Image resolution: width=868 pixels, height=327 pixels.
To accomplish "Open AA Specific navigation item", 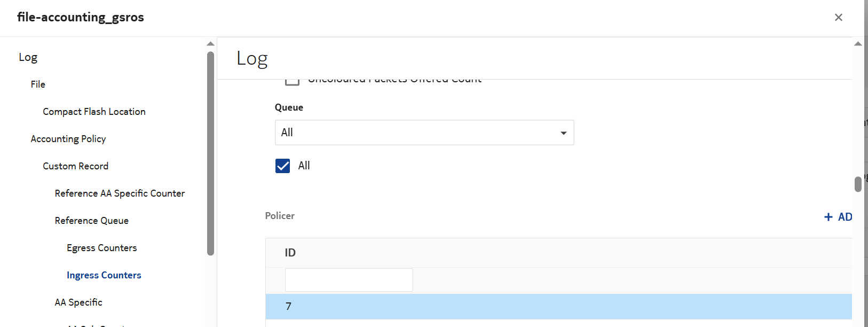I will pyautogui.click(x=78, y=302).
